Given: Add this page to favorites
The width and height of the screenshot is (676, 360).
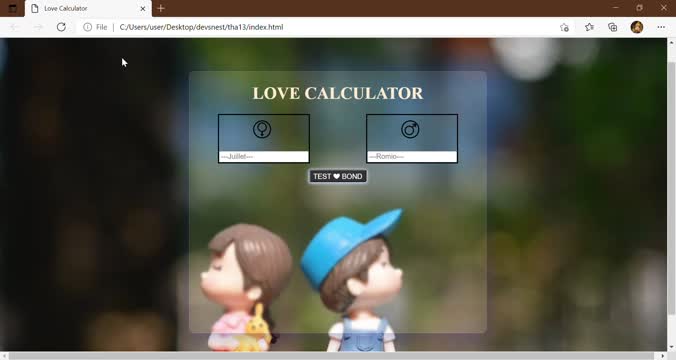Looking at the screenshot, I should [x=564, y=27].
